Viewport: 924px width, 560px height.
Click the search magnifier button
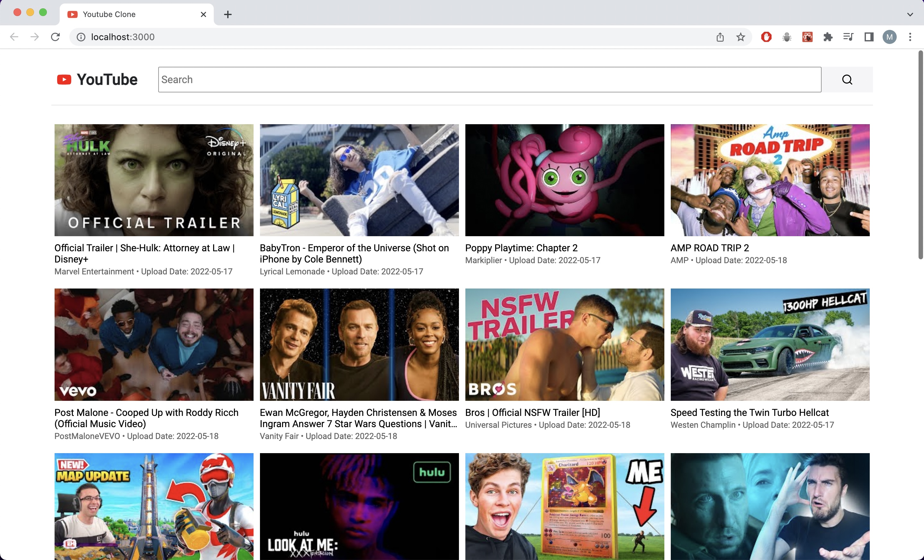click(847, 80)
